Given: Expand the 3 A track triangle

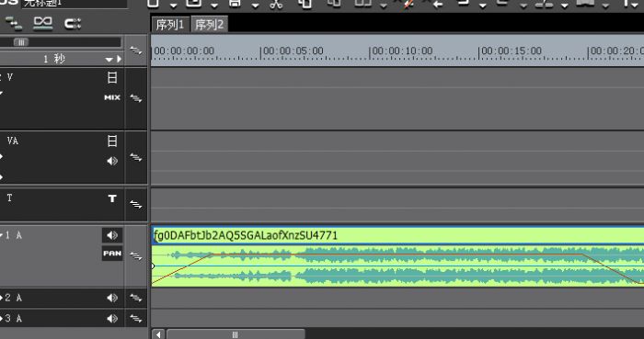Looking at the screenshot, I should coord(1,319).
